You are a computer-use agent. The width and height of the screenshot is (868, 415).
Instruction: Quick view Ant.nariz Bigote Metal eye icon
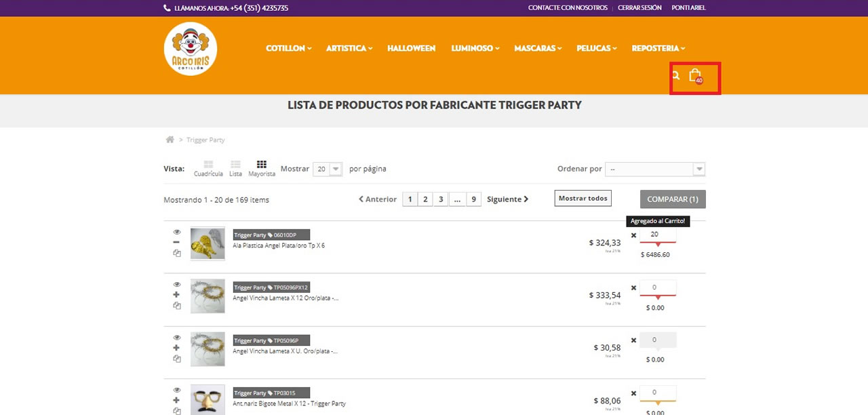(177, 390)
